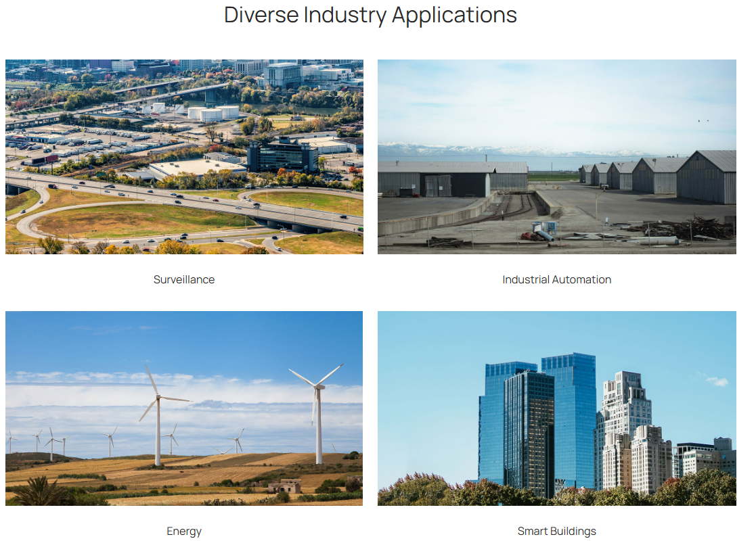Click the Surveillance aerial city image
Screen dimensions: 756x541
[x=184, y=157]
